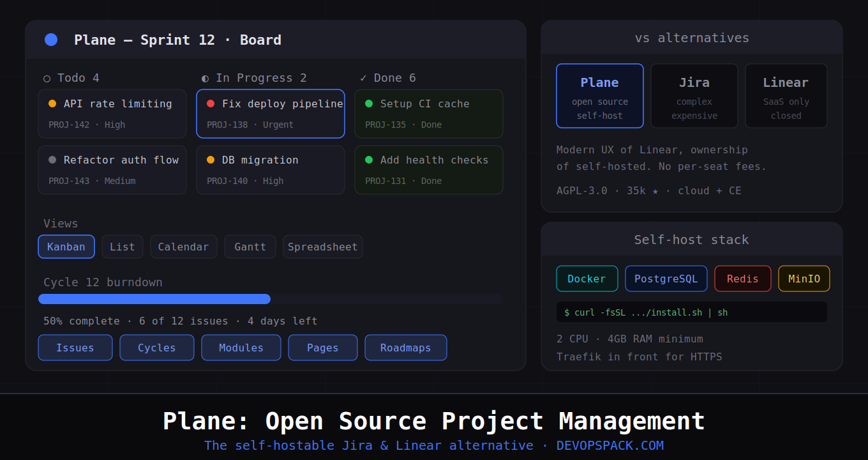The width and height of the screenshot is (868, 460).
Task: Click the PROJ-140 · High label
Action: pos(245,181)
